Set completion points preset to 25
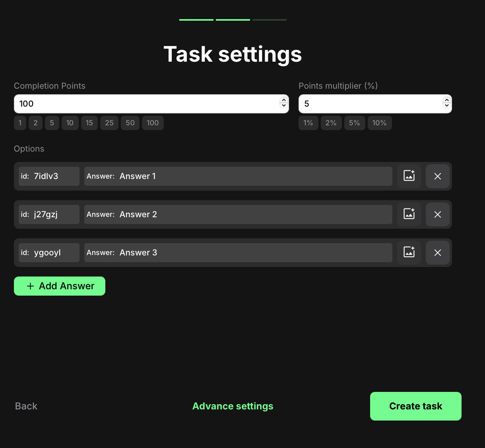 point(109,123)
